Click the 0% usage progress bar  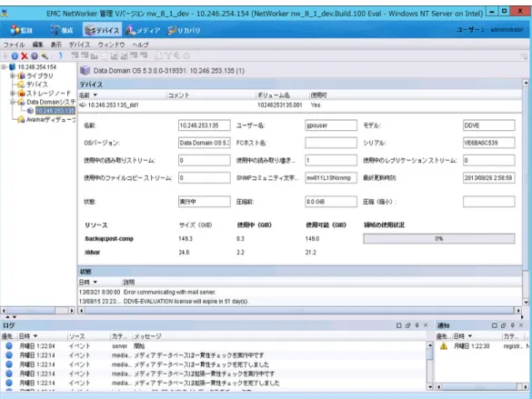click(439, 239)
